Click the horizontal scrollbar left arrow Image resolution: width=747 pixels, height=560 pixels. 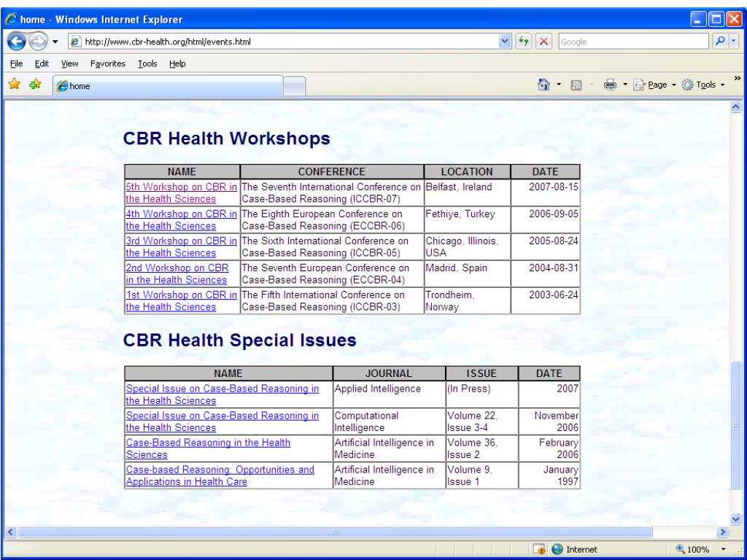(x=10, y=532)
